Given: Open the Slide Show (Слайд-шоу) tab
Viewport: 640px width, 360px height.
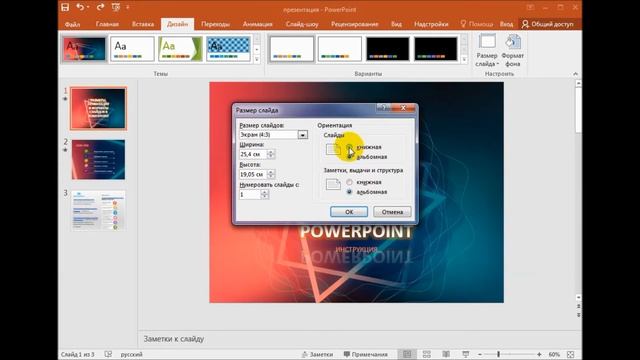Looking at the screenshot, I should [302, 24].
